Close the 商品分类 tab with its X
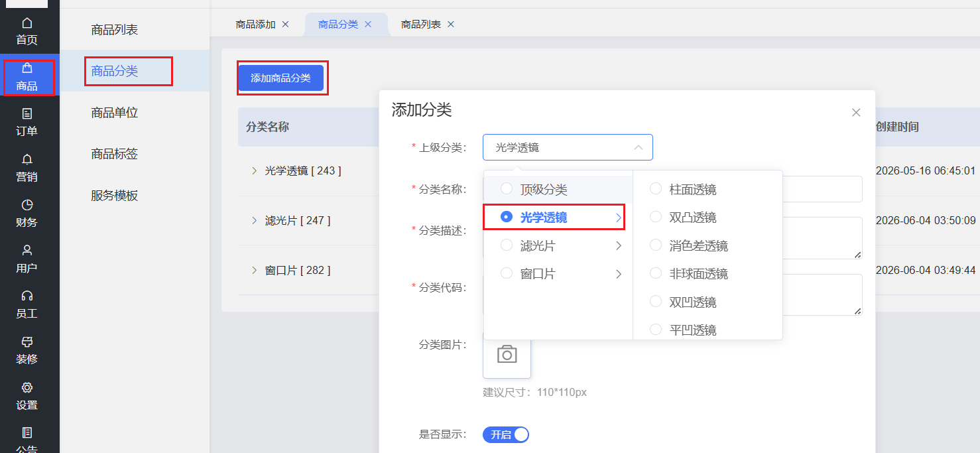 pyautogui.click(x=368, y=25)
